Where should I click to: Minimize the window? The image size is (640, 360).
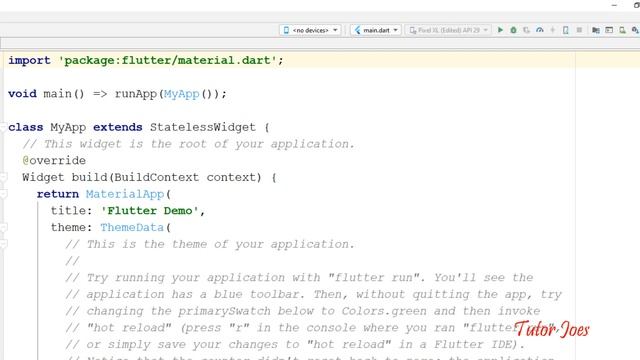[614, 5]
